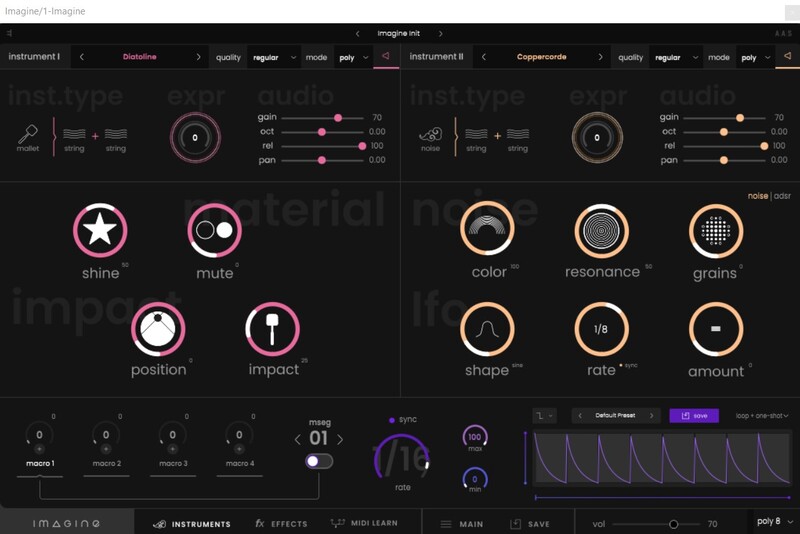Open instrument II mode poly dropdown

(756, 57)
